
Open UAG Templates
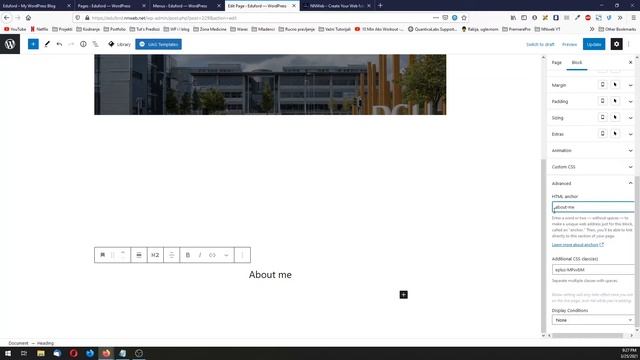[158, 44]
